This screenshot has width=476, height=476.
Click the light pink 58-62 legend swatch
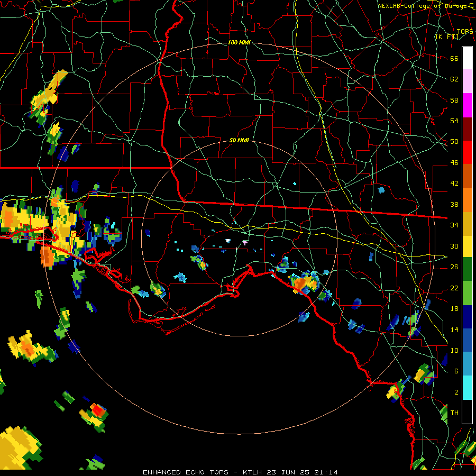click(467, 81)
